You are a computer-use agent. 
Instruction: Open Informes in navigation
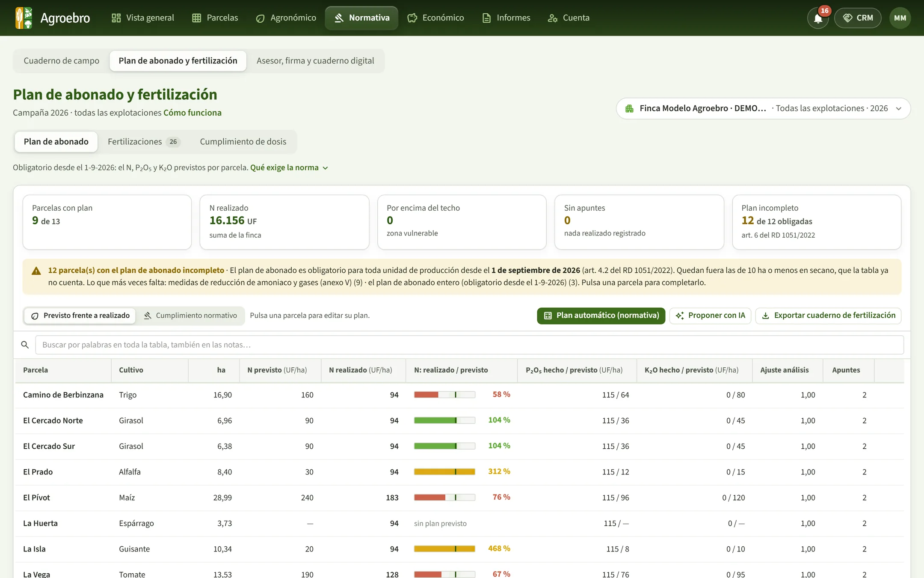(x=506, y=18)
